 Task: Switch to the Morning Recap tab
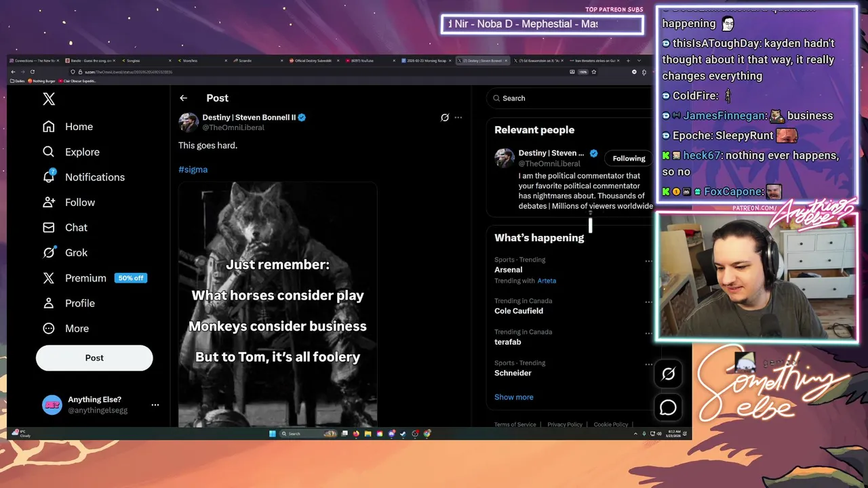click(427, 60)
